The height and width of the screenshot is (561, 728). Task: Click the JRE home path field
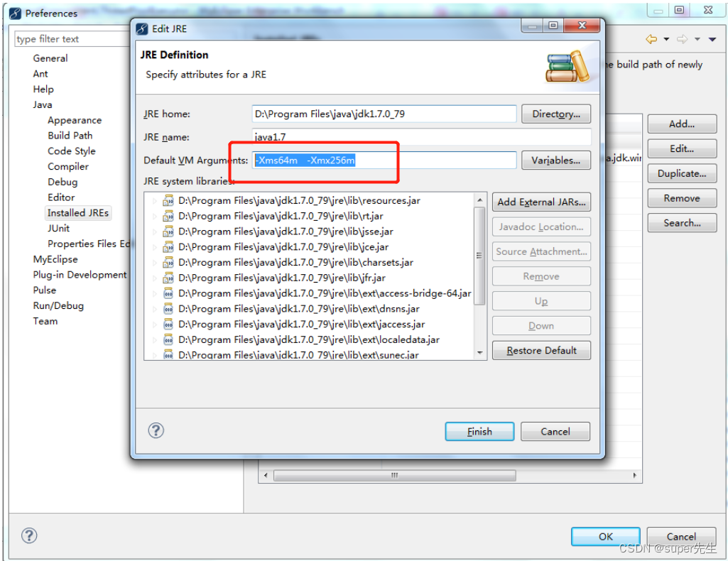(x=384, y=114)
